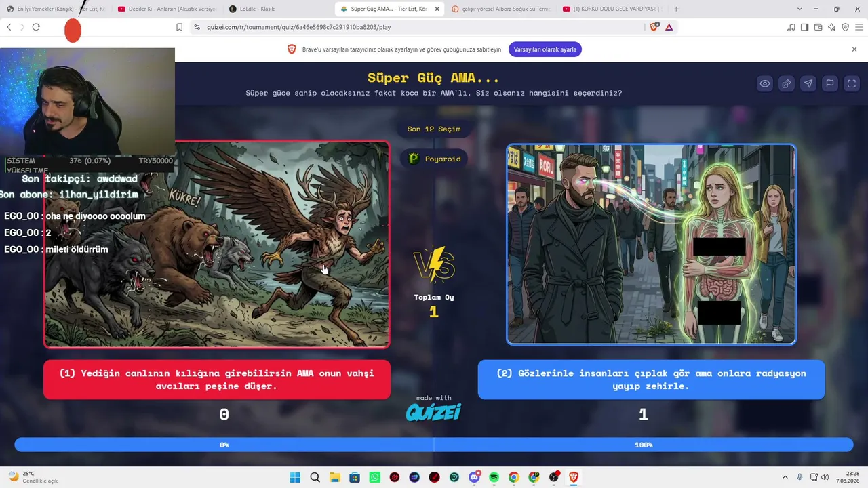Screen dimensions: 868x488
Task: Click Varsayılan olarak ayarla button
Action: pyautogui.click(x=545, y=49)
